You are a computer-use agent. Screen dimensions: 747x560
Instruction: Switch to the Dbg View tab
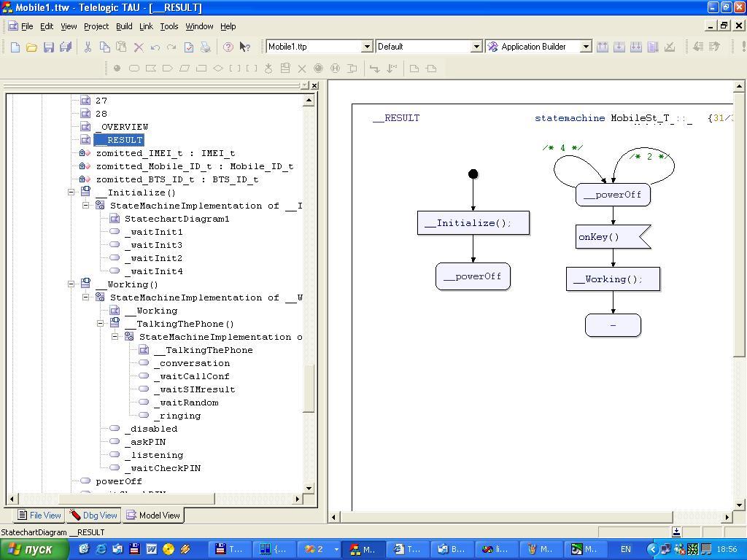coord(93,516)
